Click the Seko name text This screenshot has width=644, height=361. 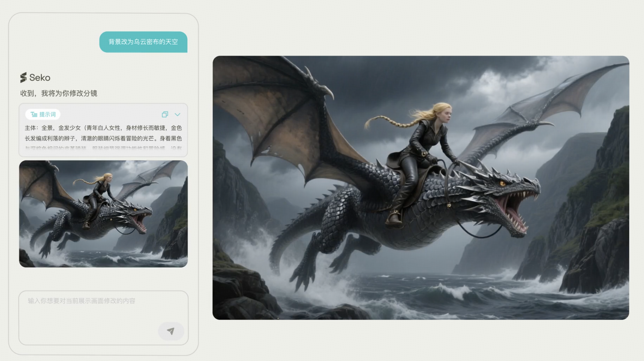click(40, 78)
